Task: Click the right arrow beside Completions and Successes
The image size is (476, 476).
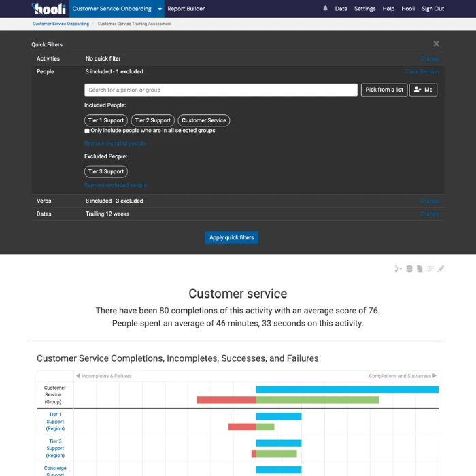Action: pyautogui.click(x=435, y=376)
